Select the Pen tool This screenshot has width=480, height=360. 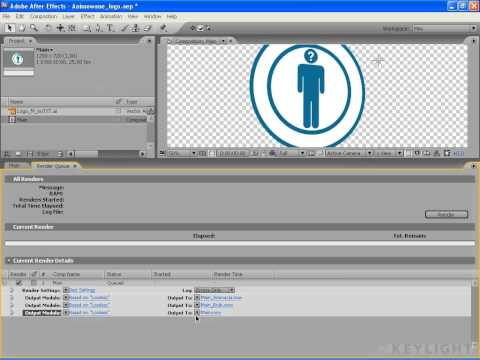pos(99,28)
